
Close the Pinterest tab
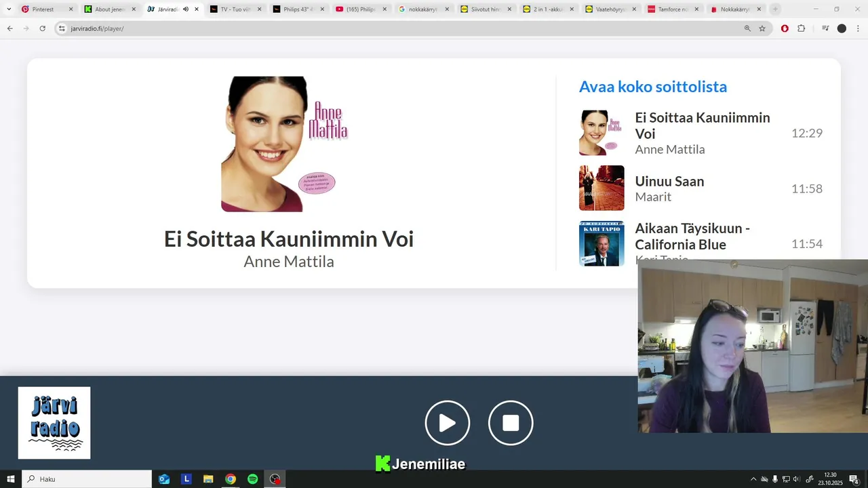click(71, 9)
